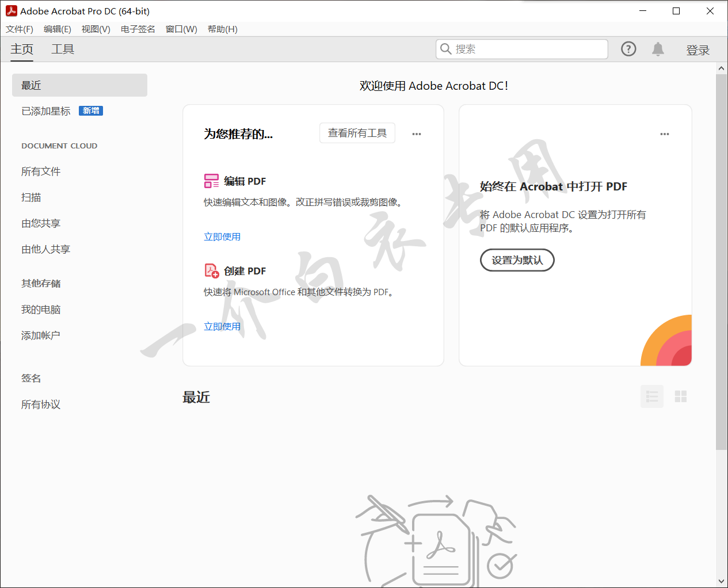Click the 新增 badge beside 已添加星标
The width and height of the screenshot is (728, 588).
tap(91, 111)
